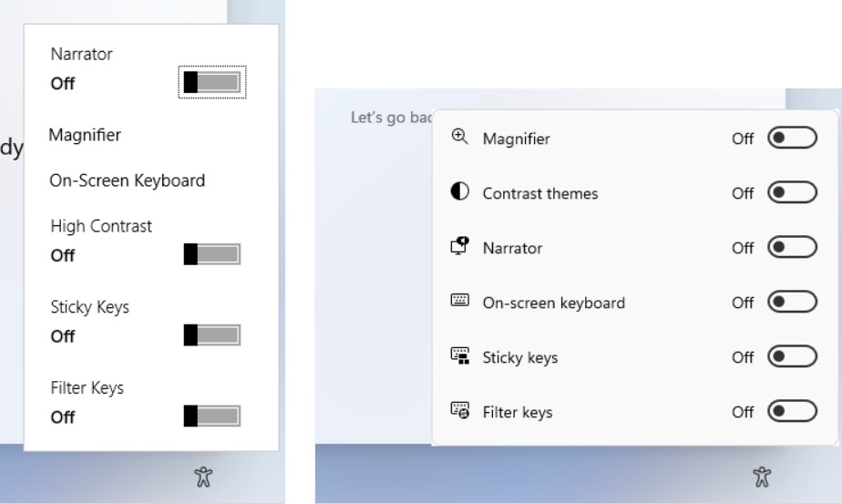Turn on the rounded Magnifier toggle
The image size is (842, 504).
[x=792, y=139]
